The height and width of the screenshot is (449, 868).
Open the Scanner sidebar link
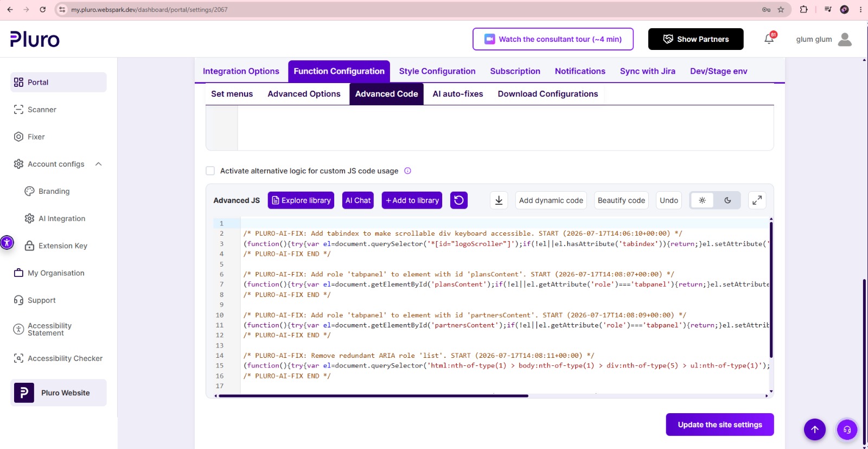tap(42, 110)
